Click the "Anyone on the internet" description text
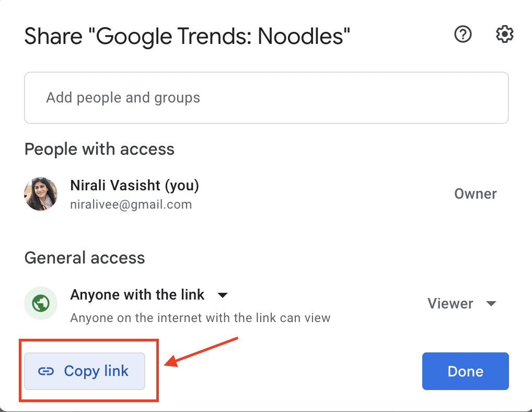Image resolution: width=532 pixels, height=412 pixels. point(200,318)
